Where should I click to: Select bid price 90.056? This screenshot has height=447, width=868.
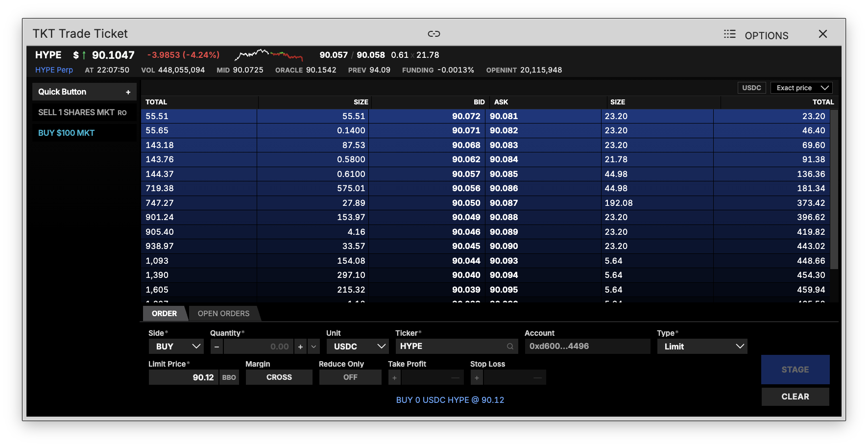466,188
